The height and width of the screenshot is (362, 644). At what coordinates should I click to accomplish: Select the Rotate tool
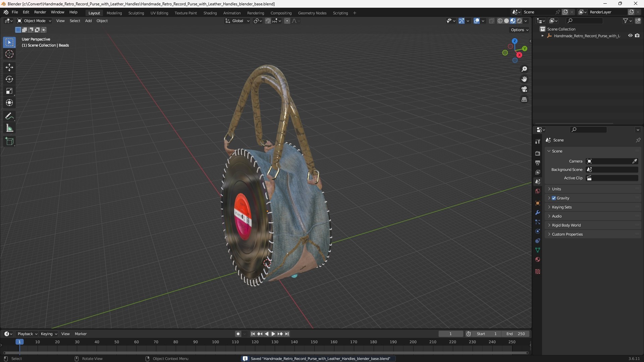[9, 79]
